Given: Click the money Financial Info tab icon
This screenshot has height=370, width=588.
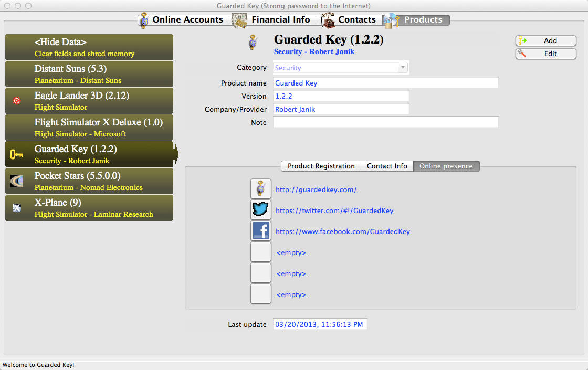Looking at the screenshot, I should tap(239, 20).
